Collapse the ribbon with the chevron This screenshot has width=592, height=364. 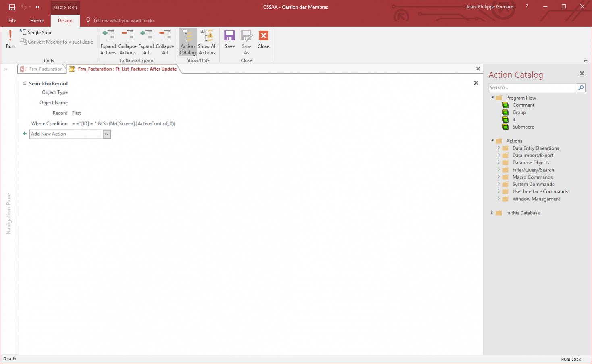click(x=586, y=60)
